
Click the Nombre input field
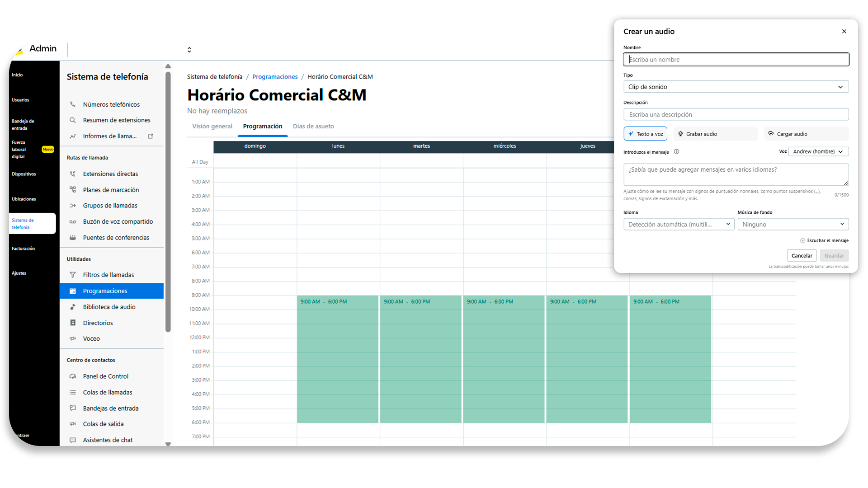(736, 60)
